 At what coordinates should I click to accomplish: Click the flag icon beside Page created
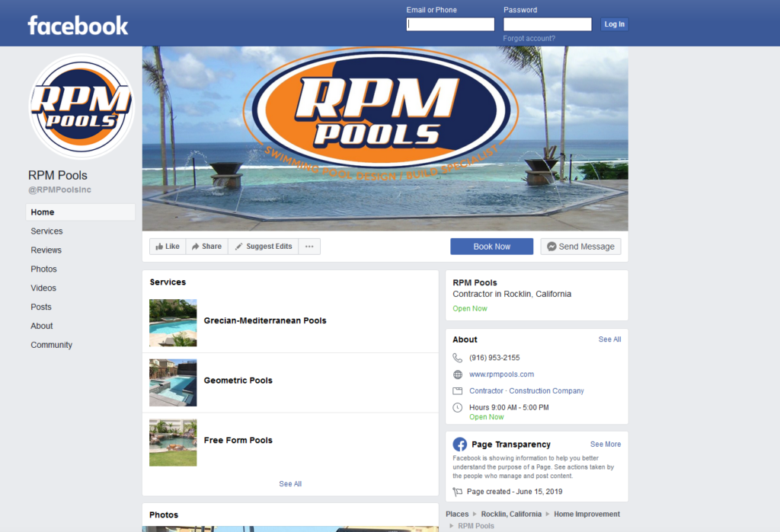(457, 492)
